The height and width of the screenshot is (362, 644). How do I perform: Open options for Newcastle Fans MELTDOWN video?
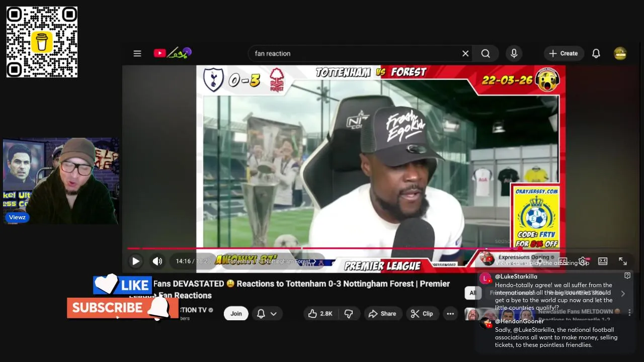[629, 312]
